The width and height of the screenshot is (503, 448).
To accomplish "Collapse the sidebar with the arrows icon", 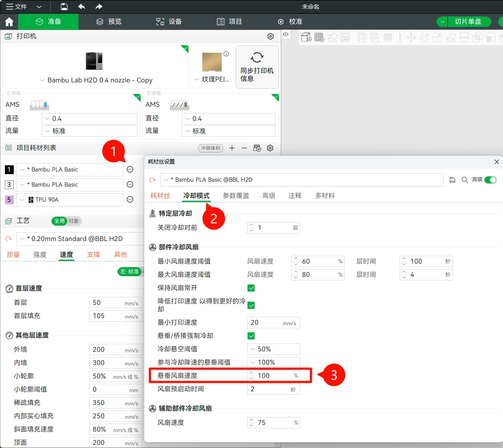I will click(x=286, y=34).
